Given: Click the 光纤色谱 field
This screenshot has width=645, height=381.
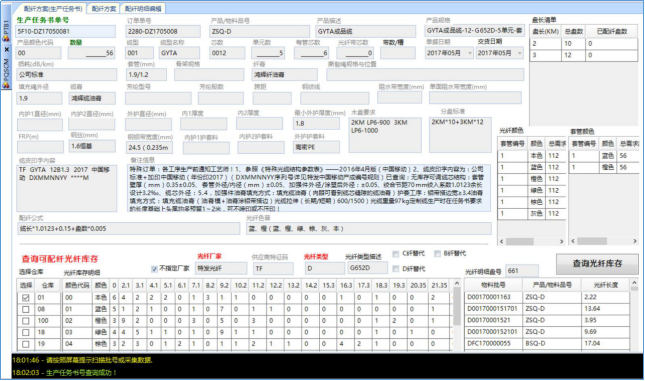Looking at the screenshot, I should pyautogui.click(x=369, y=229).
